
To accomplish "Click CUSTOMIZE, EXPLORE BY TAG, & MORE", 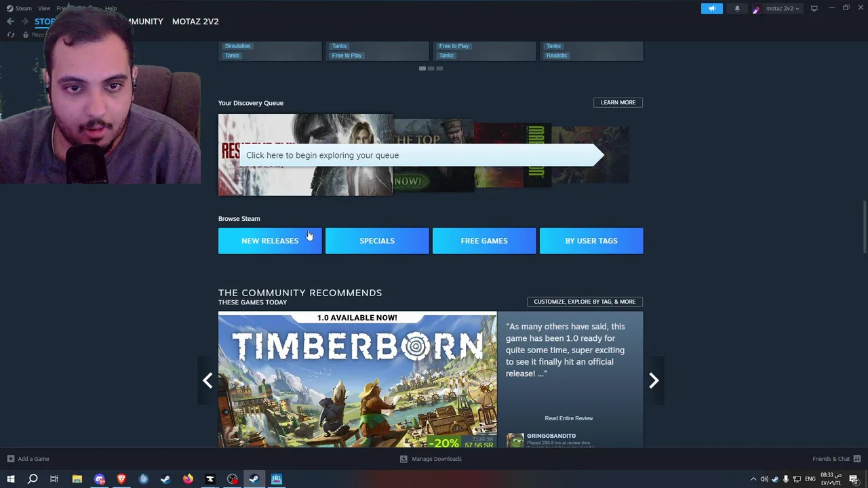I will (x=585, y=302).
